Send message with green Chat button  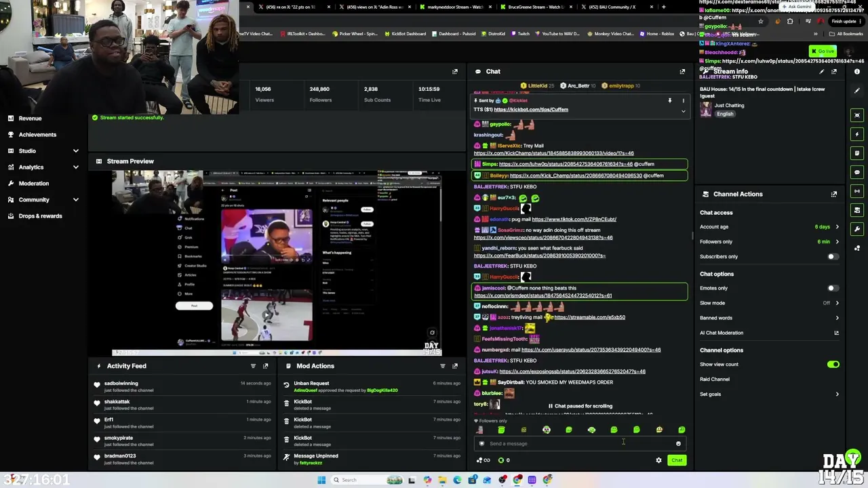point(677,460)
